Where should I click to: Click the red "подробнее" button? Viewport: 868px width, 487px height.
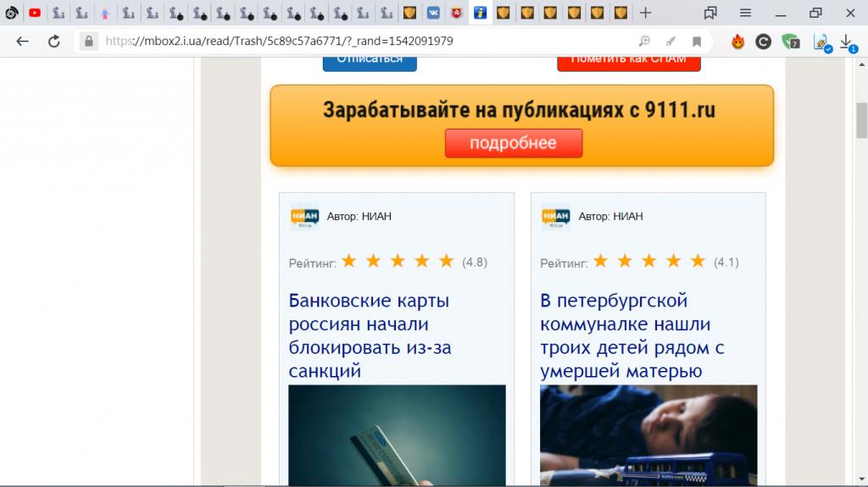[513, 143]
